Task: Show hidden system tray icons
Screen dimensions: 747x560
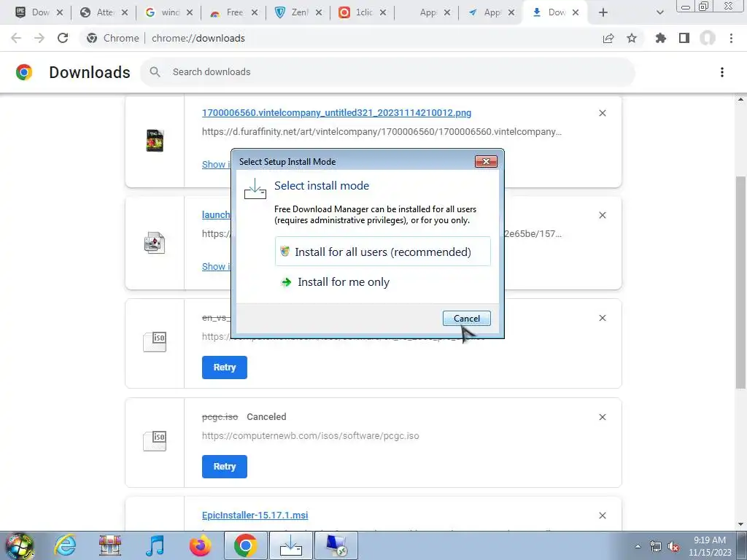Action: point(638,546)
